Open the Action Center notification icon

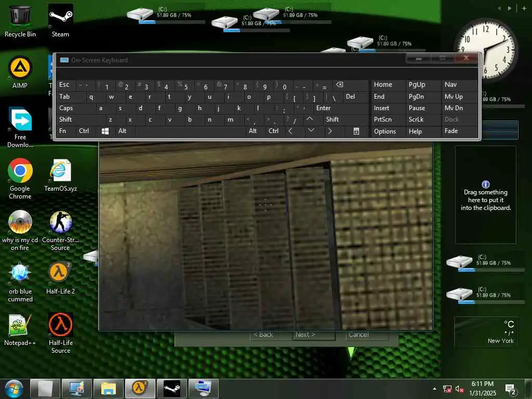coord(511,390)
